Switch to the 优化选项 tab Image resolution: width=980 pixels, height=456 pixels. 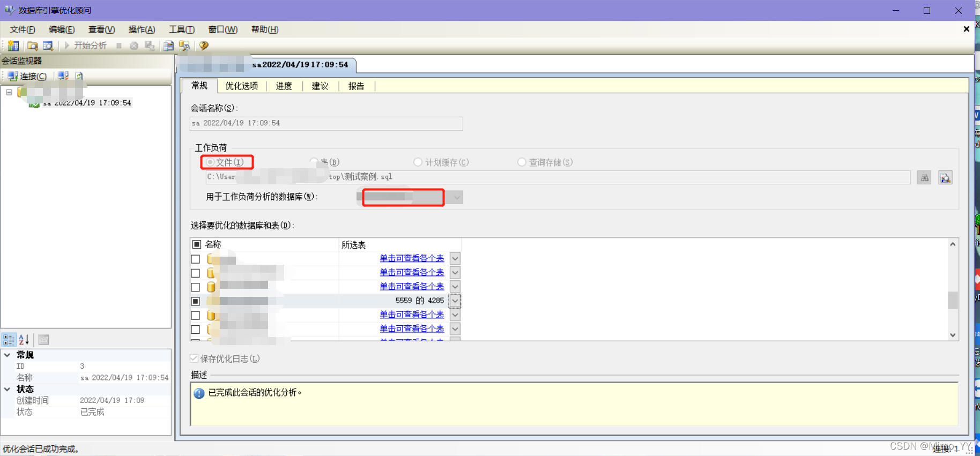coord(241,86)
